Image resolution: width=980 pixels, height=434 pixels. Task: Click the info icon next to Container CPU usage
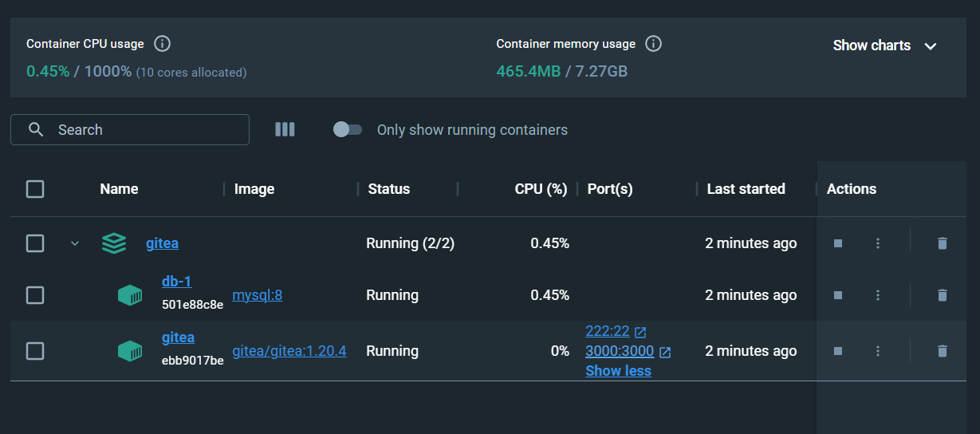pyautogui.click(x=162, y=44)
